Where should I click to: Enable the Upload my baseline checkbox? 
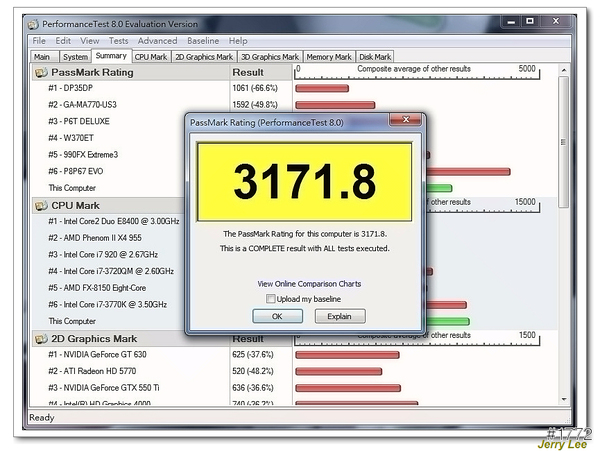271,299
